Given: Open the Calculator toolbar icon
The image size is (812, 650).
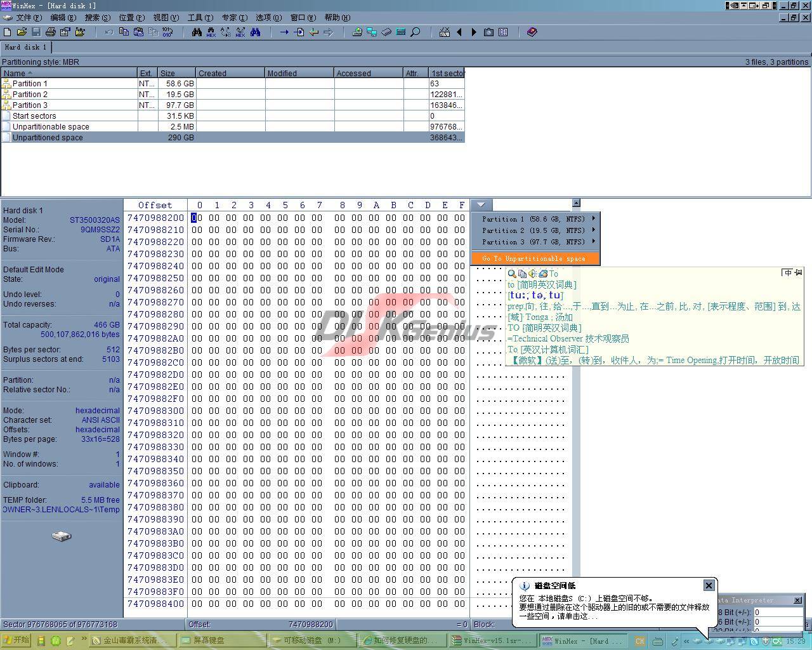Looking at the screenshot, I should pyautogui.click(x=401, y=32).
